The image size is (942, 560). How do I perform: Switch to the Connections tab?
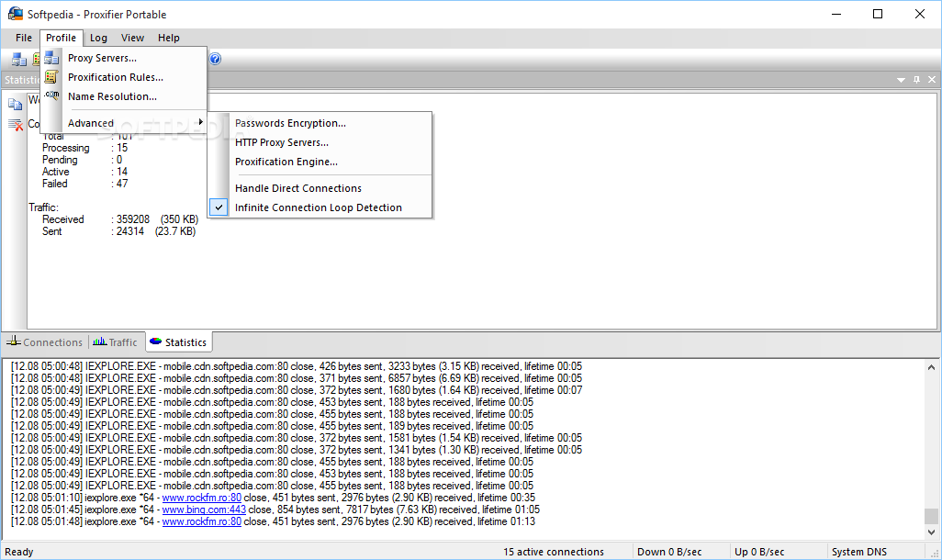pos(44,342)
